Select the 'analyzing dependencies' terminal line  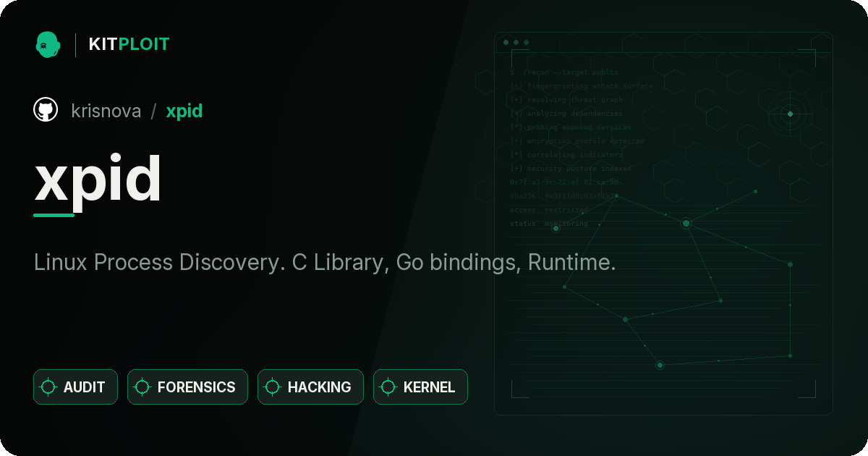point(566,114)
